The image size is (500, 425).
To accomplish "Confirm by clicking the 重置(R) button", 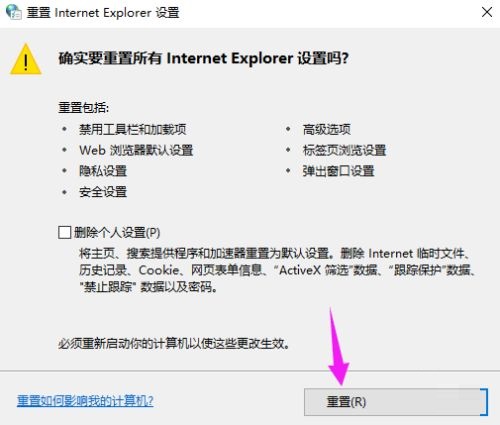I will [x=395, y=402].
